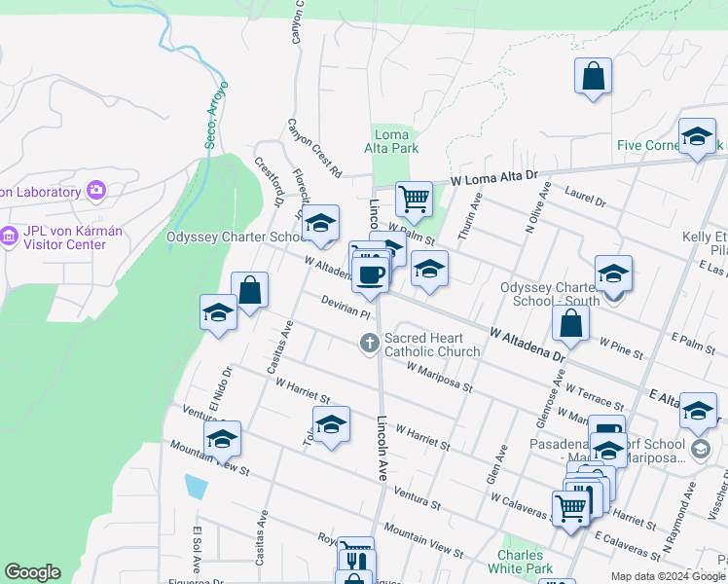Click the Devirian Pl street label
Image resolution: width=728 pixels, height=584 pixels.
[346, 308]
